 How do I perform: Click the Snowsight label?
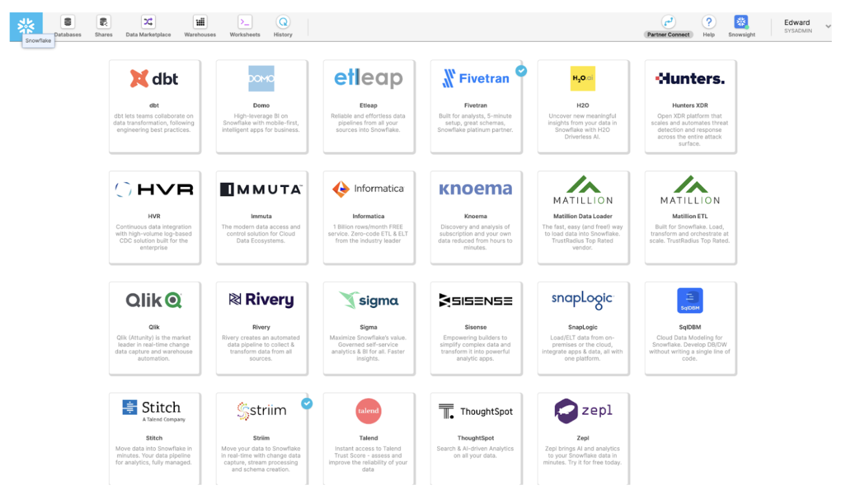pyautogui.click(x=742, y=35)
